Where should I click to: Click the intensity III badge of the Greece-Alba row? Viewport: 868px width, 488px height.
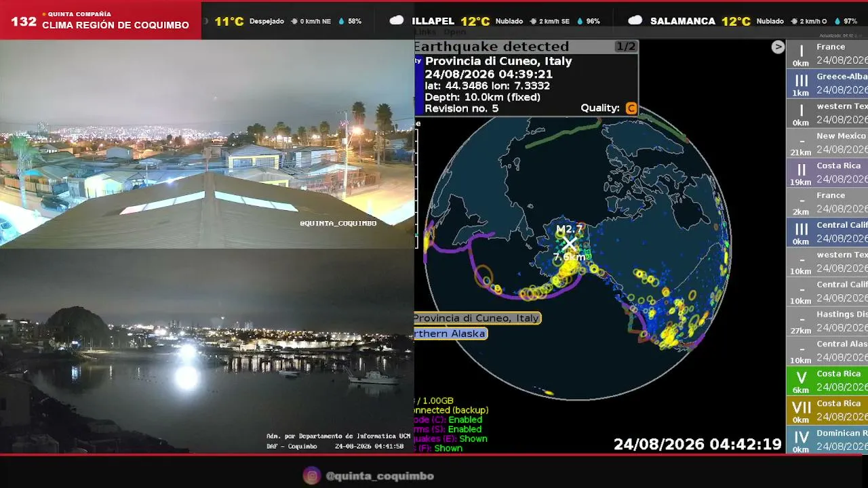click(x=801, y=84)
